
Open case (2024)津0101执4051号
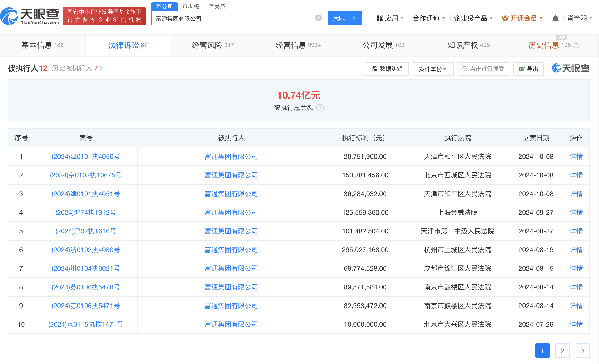pyautogui.click(x=85, y=194)
